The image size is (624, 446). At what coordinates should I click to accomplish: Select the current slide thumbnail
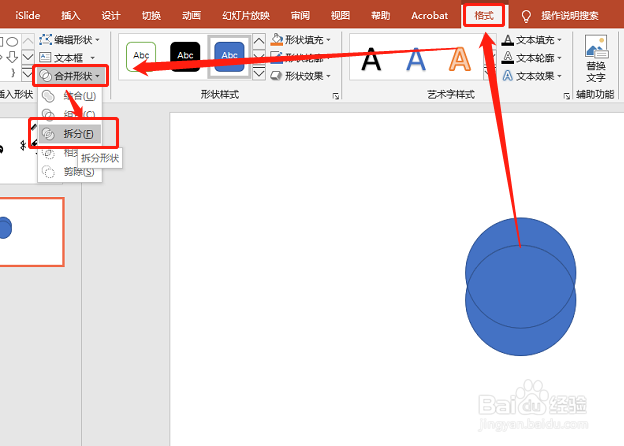pyautogui.click(x=31, y=232)
